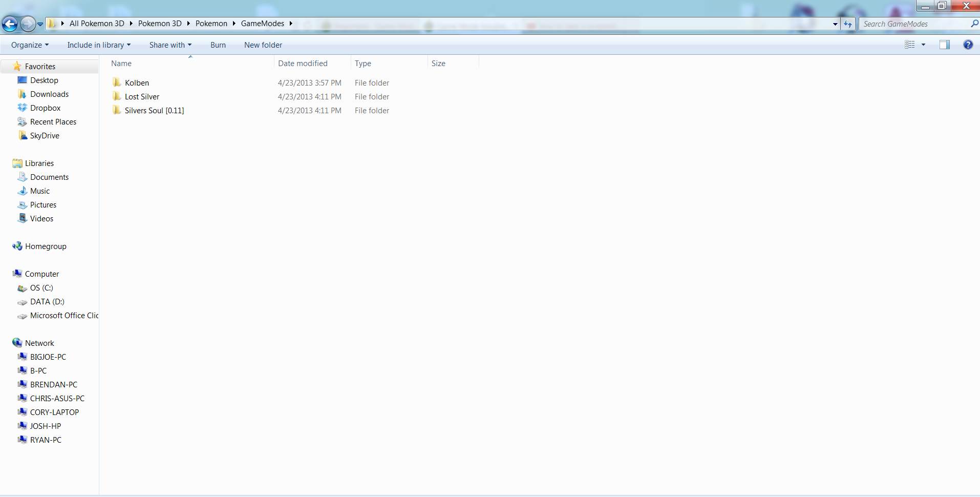Select 'All Pokemon 3D' breadcrumb
Screen dimensions: 980x497
(97, 24)
